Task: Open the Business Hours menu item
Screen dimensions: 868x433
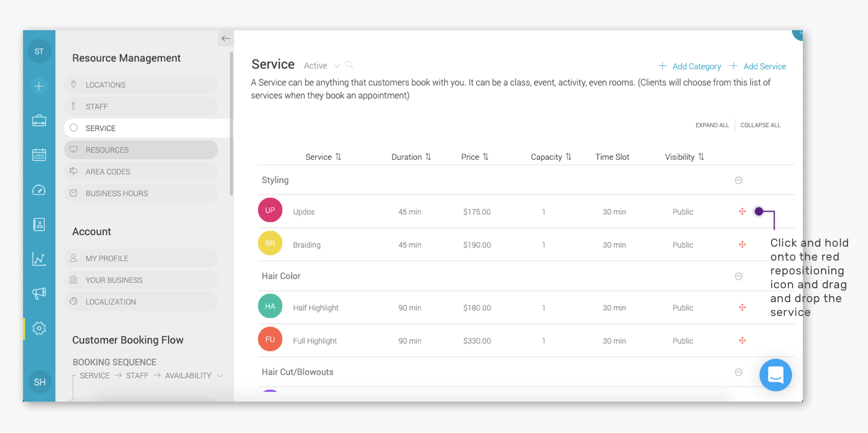Action: coord(141,194)
